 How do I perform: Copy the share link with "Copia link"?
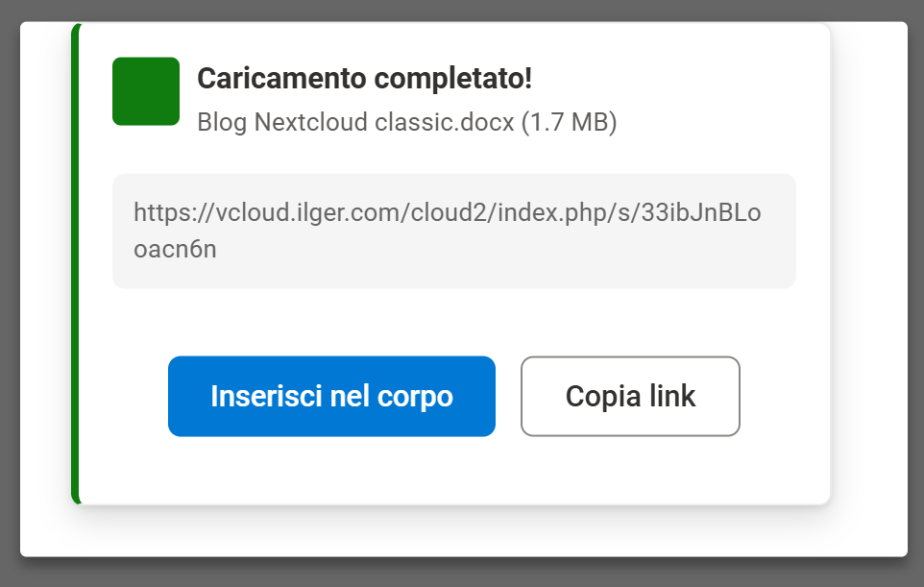630,397
